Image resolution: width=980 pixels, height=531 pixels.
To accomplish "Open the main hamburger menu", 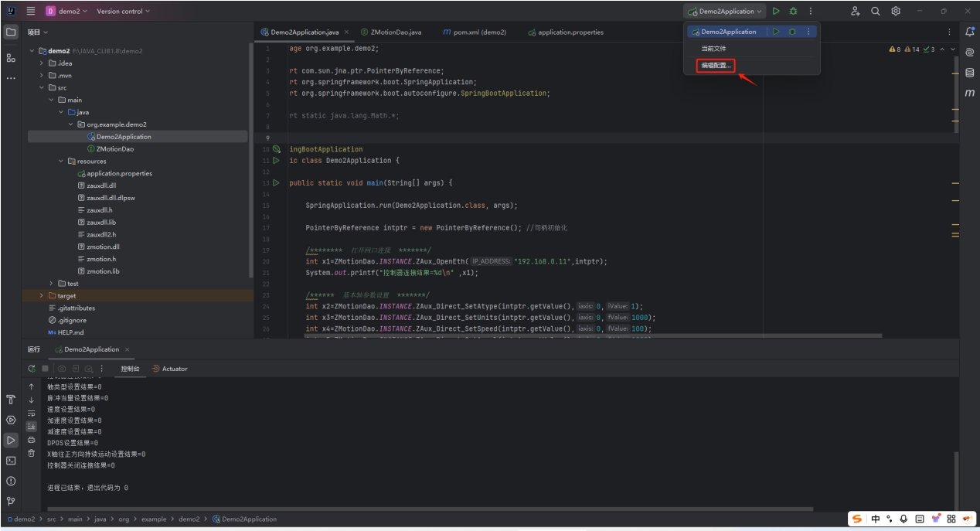I will (x=31, y=11).
